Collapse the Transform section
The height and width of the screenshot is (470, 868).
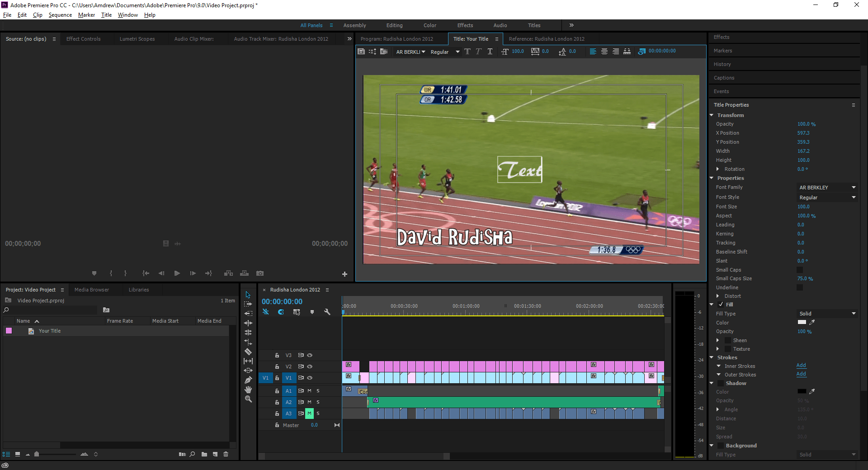coord(712,115)
